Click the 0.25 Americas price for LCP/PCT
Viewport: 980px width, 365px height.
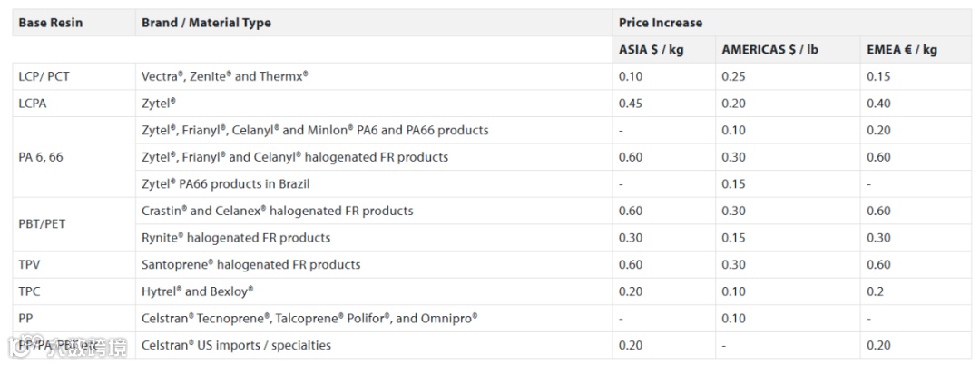click(733, 76)
